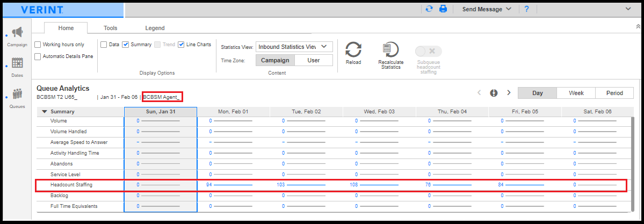Select the Tue, Feb 02 column header

coord(306,112)
